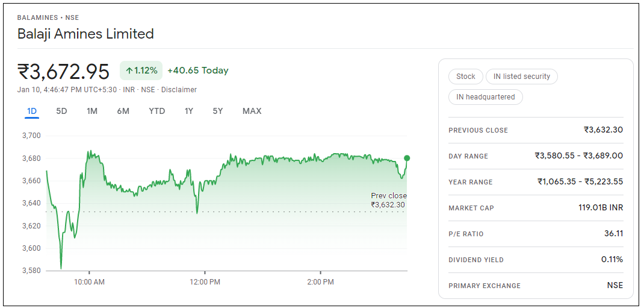
Task: Click the Balaji Amines Limited title
Action: click(x=85, y=34)
